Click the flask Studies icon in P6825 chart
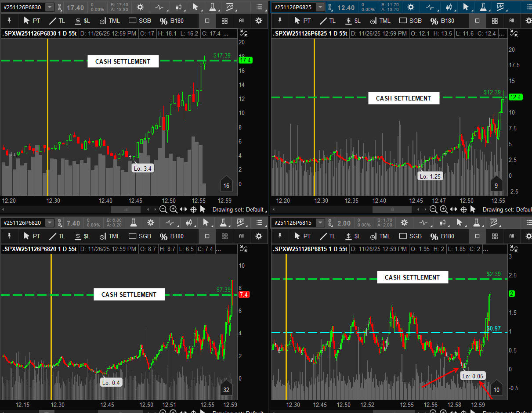Screen dimensions: 532x413 (484, 7)
